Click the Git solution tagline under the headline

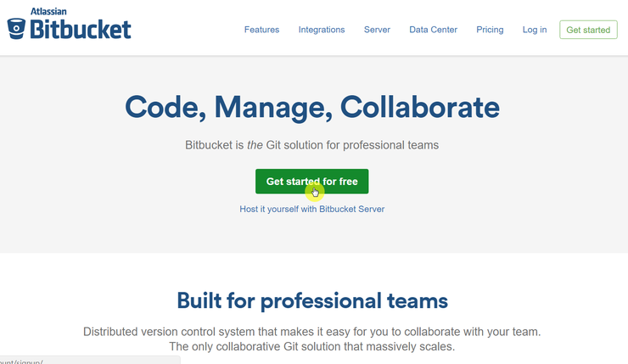(x=311, y=145)
